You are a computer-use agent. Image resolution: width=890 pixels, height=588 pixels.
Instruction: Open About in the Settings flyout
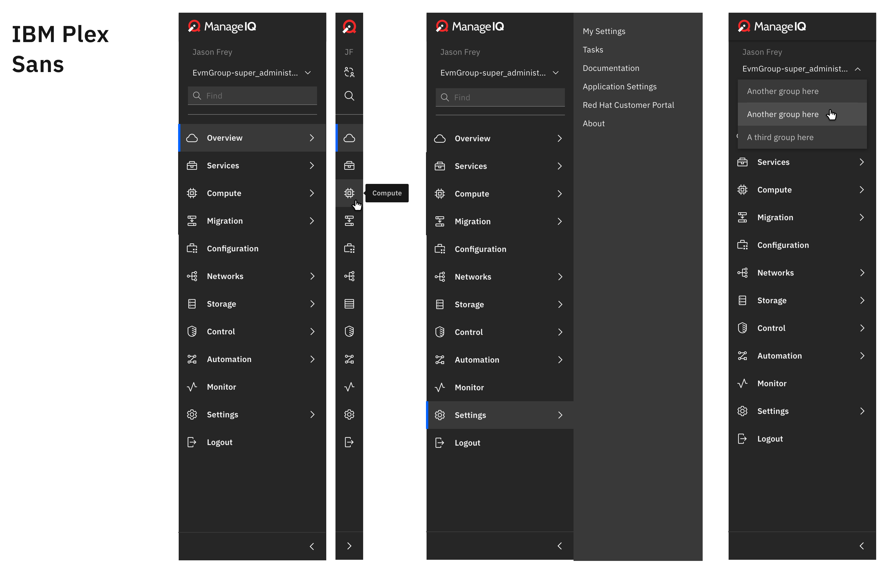[x=593, y=123]
